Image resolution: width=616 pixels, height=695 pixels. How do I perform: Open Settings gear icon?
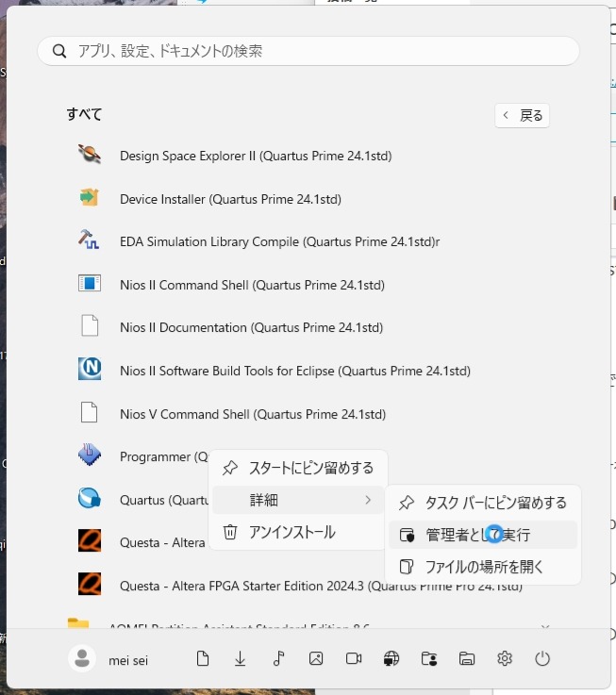click(505, 658)
